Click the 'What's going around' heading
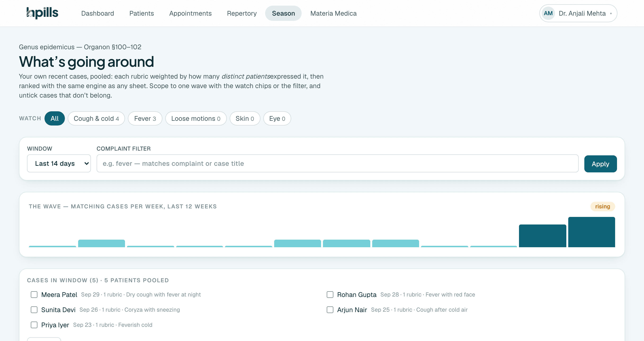 (86, 62)
